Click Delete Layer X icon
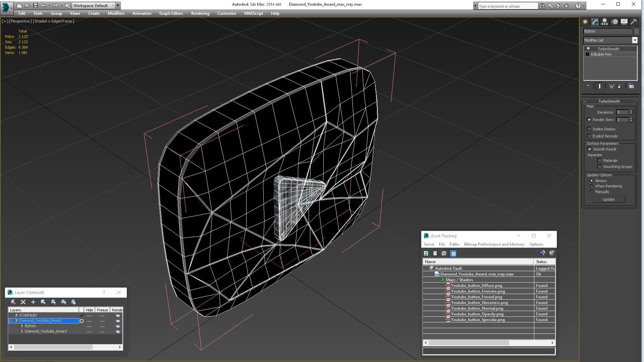The height and width of the screenshot is (362, 644). click(23, 302)
